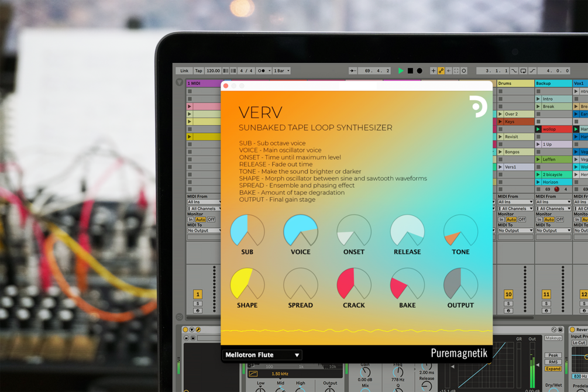588x392 pixels.
Task: Launch the Revisit clip in Drums track
Action: [x=500, y=136]
